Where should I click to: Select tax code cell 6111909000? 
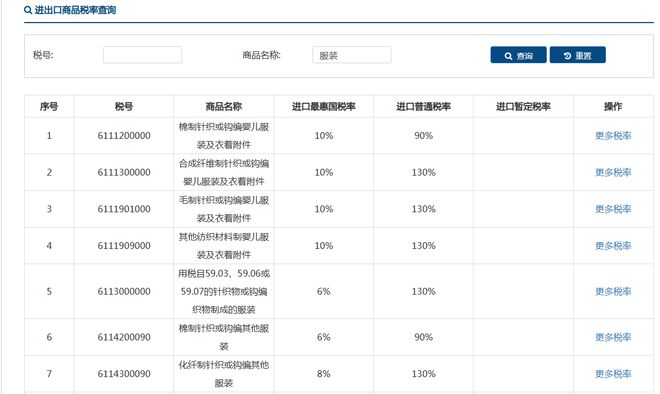124,245
